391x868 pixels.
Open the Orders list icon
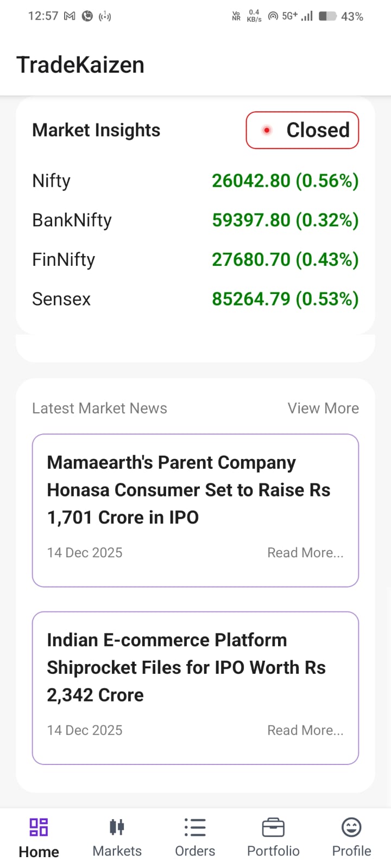(x=195, y=827)
